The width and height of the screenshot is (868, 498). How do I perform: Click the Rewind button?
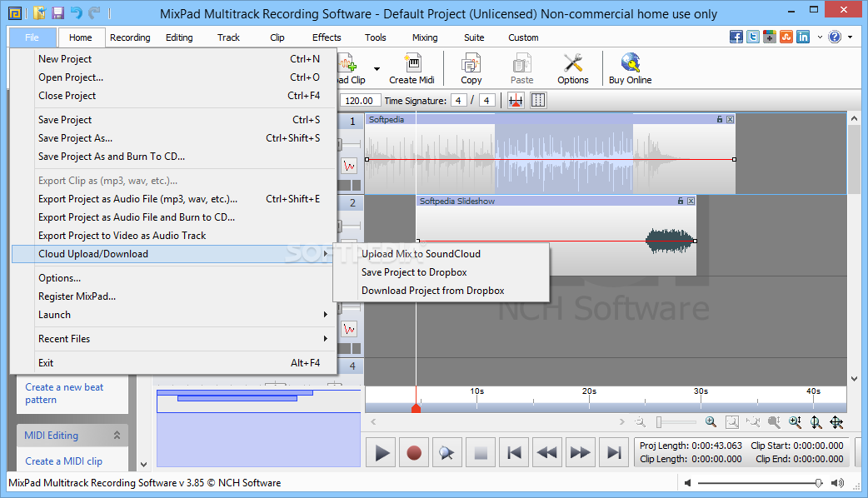click(x=547, y=453)
